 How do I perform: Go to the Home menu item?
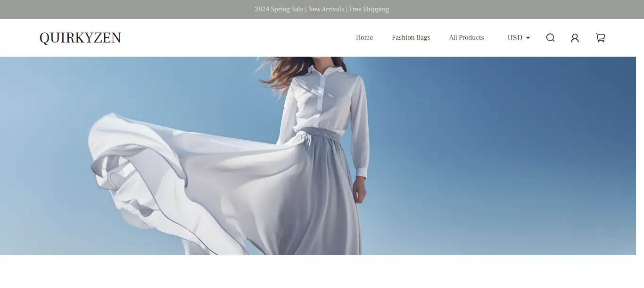(x=364, y=38)
